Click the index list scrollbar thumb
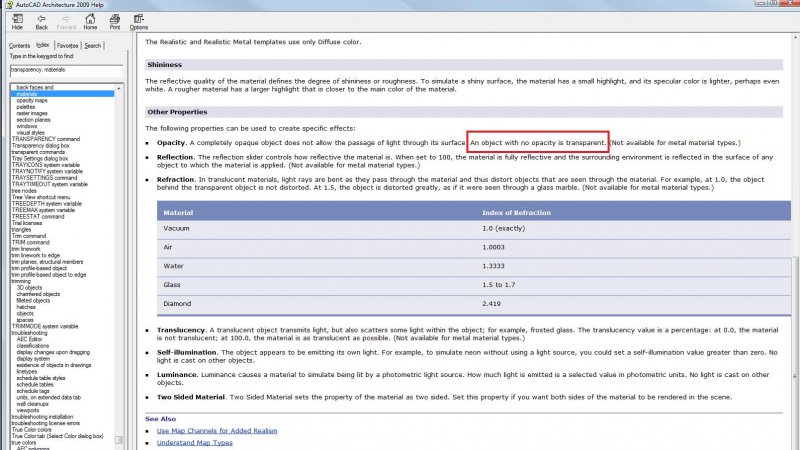800x450 pixels. pyautogui.click(x=119, y=440)
